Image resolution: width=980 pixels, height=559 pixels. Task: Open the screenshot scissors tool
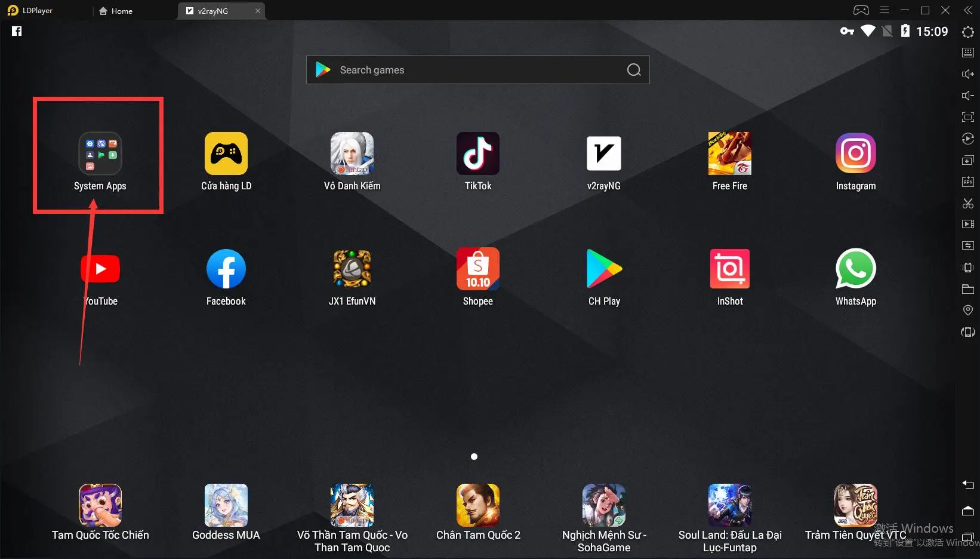[968, 203]
